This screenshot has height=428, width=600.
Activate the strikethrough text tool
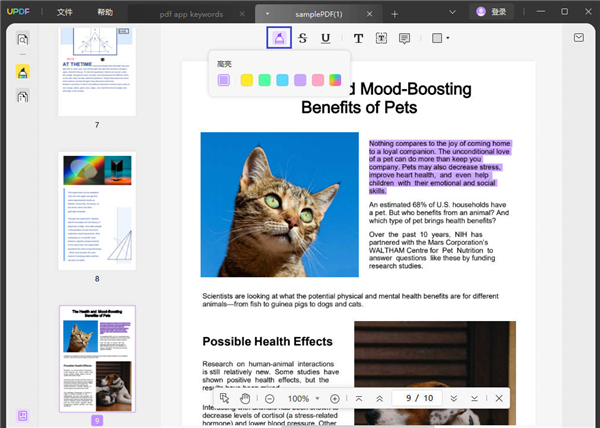(x=302, y=38)
